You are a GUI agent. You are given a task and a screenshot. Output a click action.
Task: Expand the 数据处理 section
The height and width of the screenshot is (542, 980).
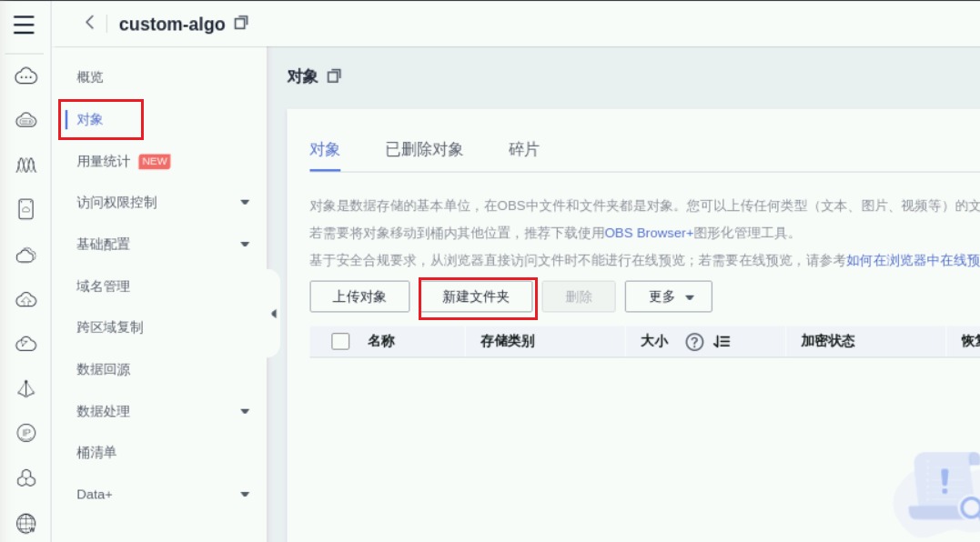click(244, 412)
